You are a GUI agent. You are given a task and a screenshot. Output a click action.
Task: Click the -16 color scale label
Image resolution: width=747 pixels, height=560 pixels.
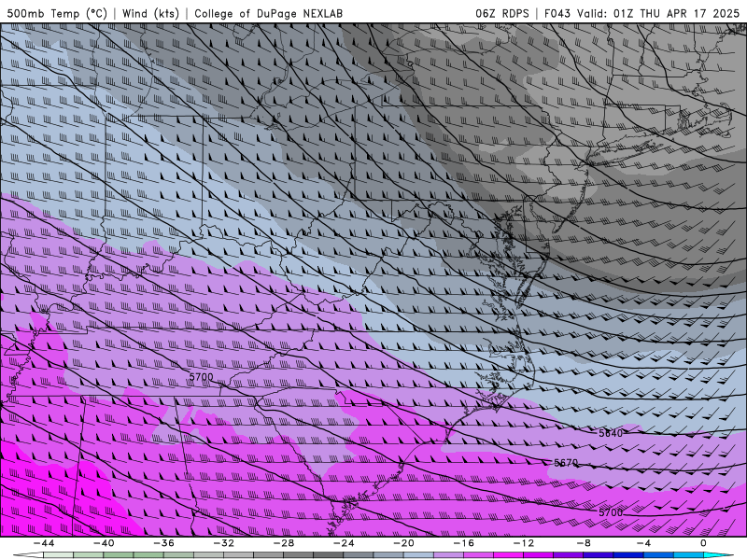(463, 543)
